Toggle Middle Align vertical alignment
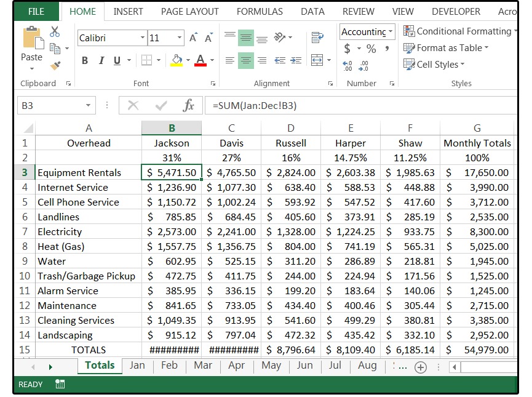The height and width of the screenshot is (397, 532). (246, 38)
